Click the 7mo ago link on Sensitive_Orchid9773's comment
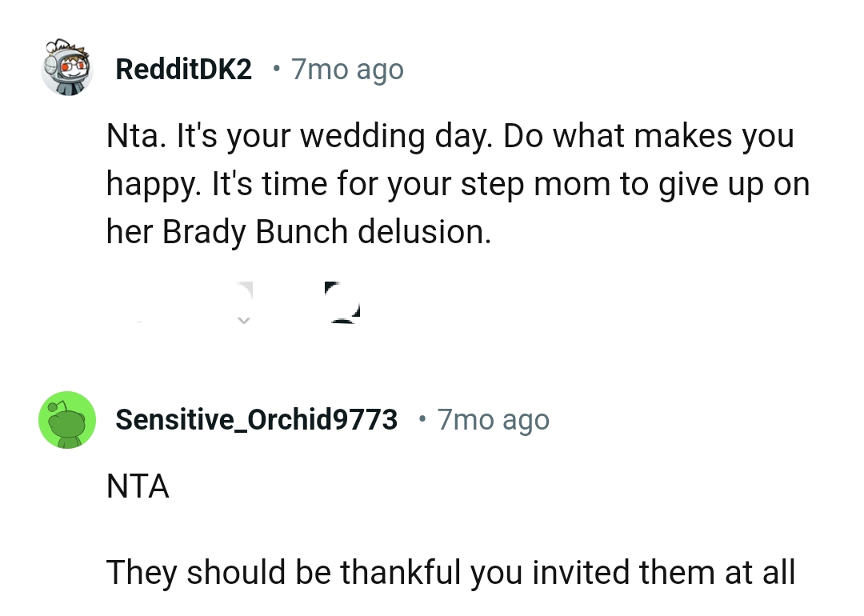864x616 pixels. [493, 419]
